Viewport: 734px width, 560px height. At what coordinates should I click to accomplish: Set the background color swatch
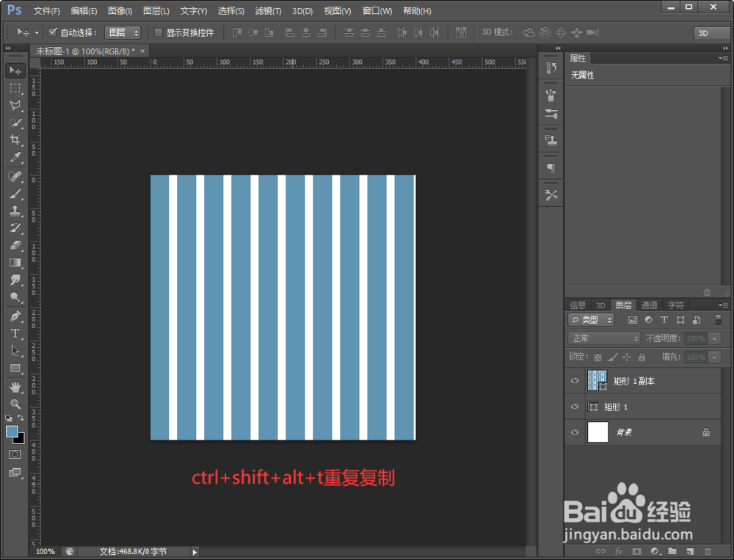[x=20, y=440]
